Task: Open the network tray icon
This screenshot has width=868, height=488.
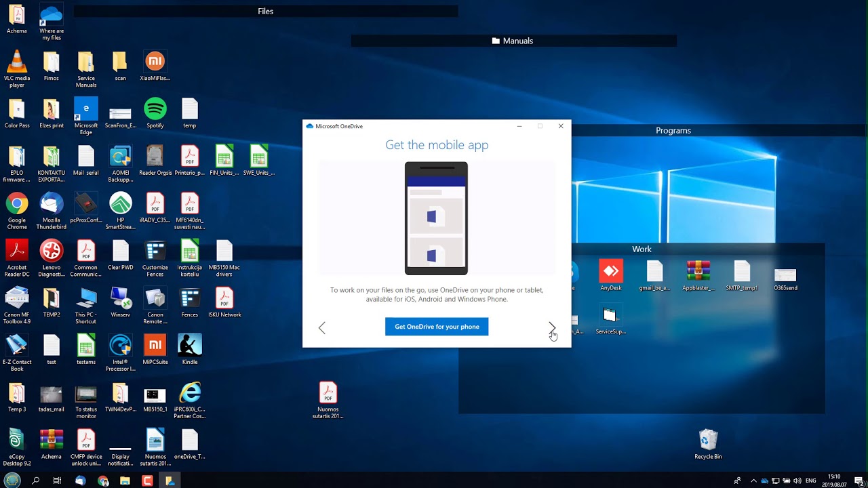Action: click(x=776, y=481)
